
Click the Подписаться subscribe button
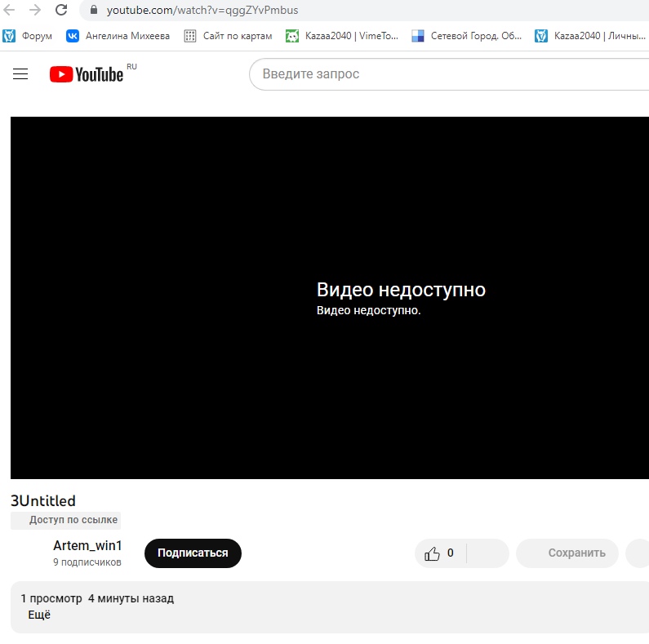tap(193, 553)
